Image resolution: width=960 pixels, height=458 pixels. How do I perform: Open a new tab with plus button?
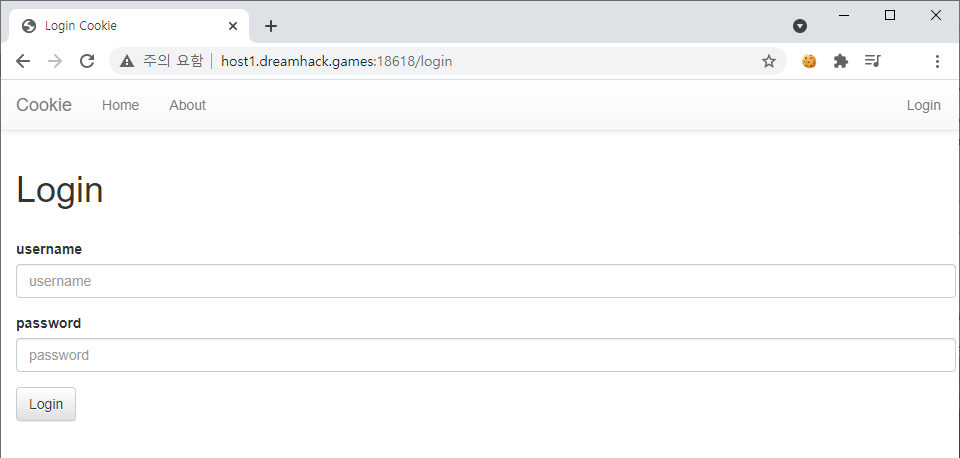(271, 26)
